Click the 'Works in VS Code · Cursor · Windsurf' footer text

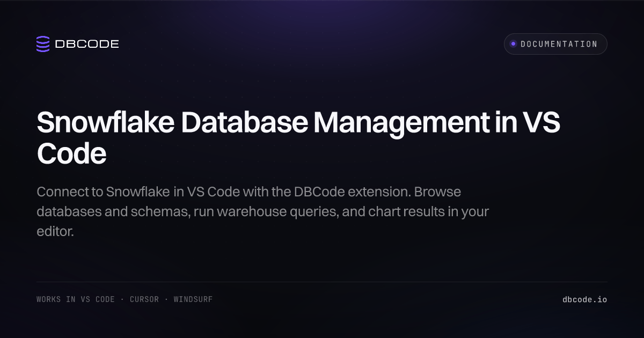pos(125,299)
